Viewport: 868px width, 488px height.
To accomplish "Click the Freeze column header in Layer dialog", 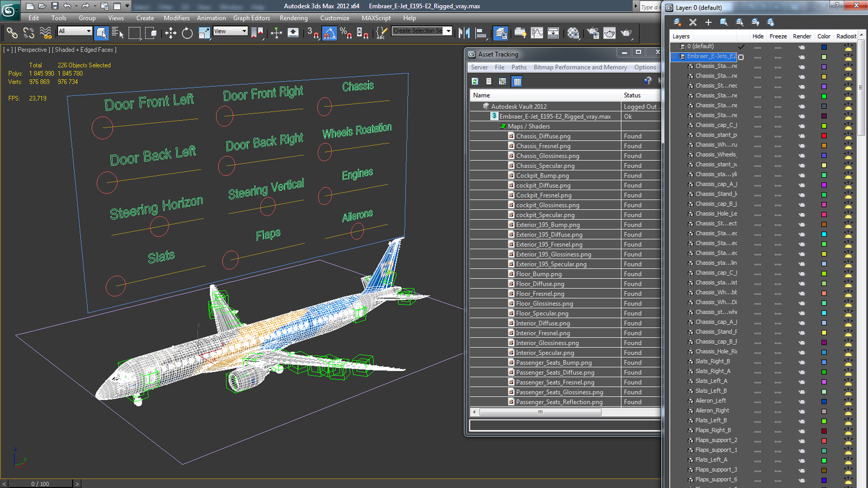I will point(778,36).
